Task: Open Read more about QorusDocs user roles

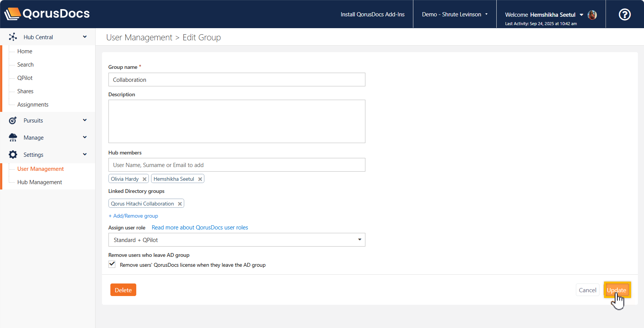Action: coord(200,228)
